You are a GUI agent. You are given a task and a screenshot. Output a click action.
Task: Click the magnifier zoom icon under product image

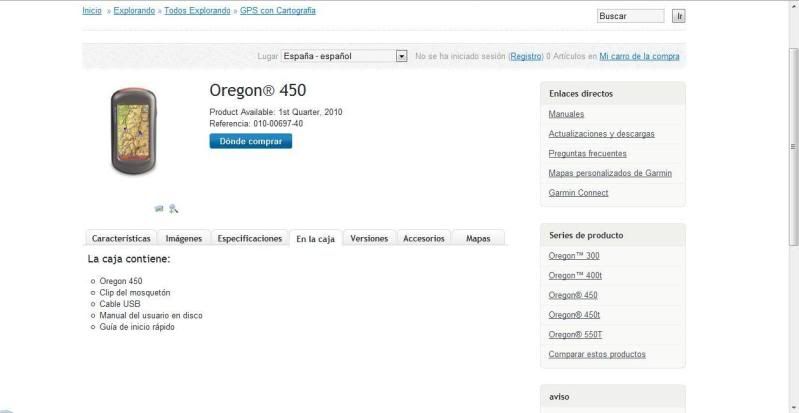tap(174, 209)
